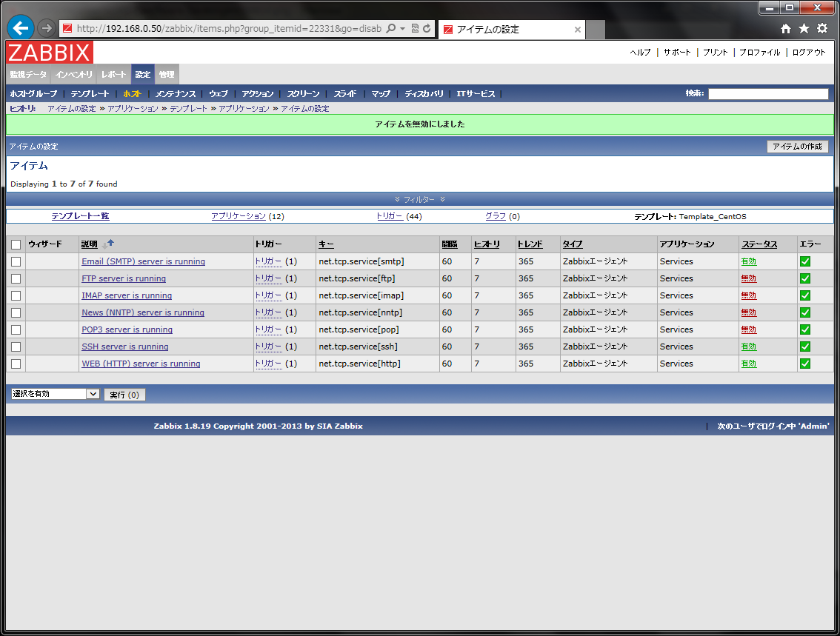Click the 実行 (0) button
Image resolution: width=840 pixels, height=636 pixels.
[124, 395]
